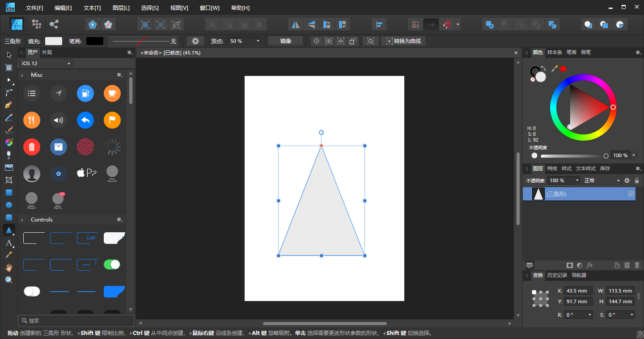Open the 图层[L] menu

(x=121, y=8)
